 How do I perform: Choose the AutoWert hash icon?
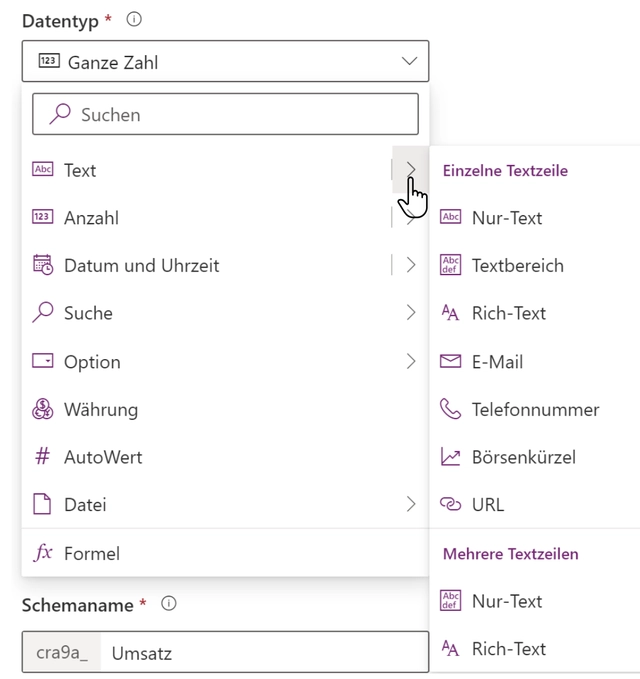42,456
